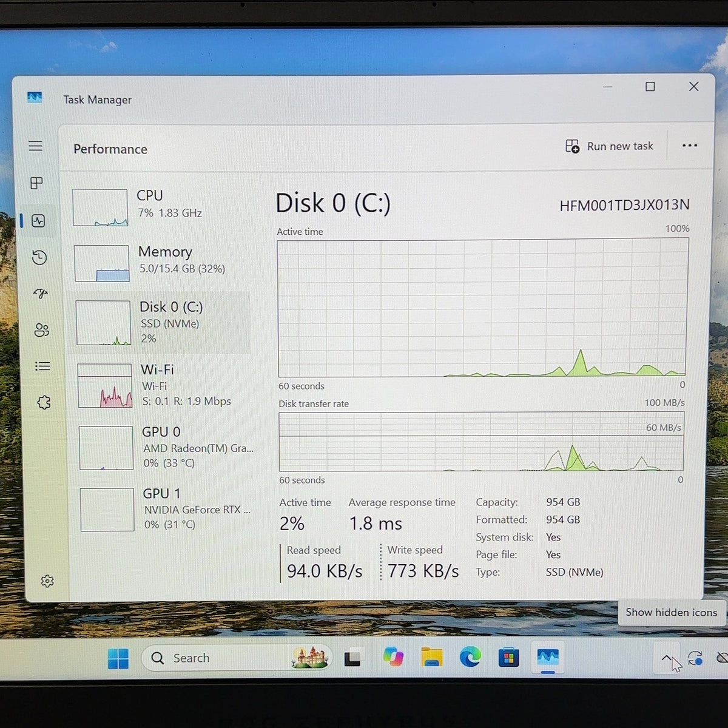Click the taskbar Search box

click(x=237, y=658)
